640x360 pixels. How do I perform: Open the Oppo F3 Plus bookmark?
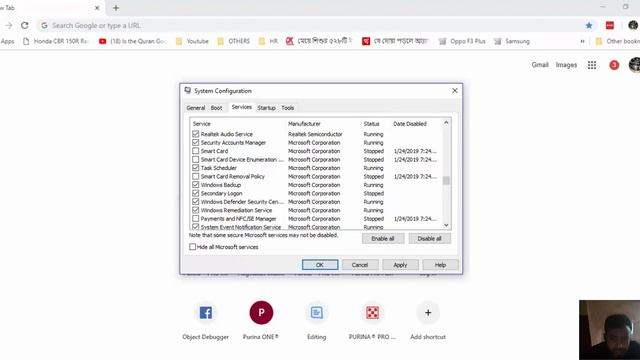(462, 41)
